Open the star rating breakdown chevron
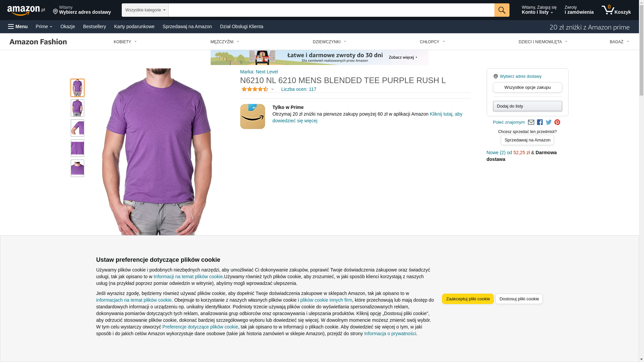 tap(272, 89)
